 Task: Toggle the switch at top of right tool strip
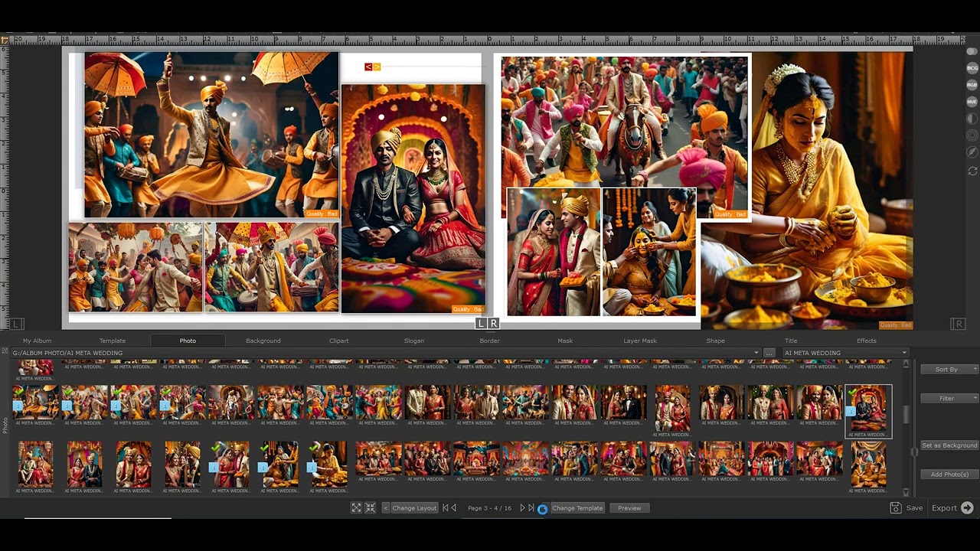coord(972,51)
